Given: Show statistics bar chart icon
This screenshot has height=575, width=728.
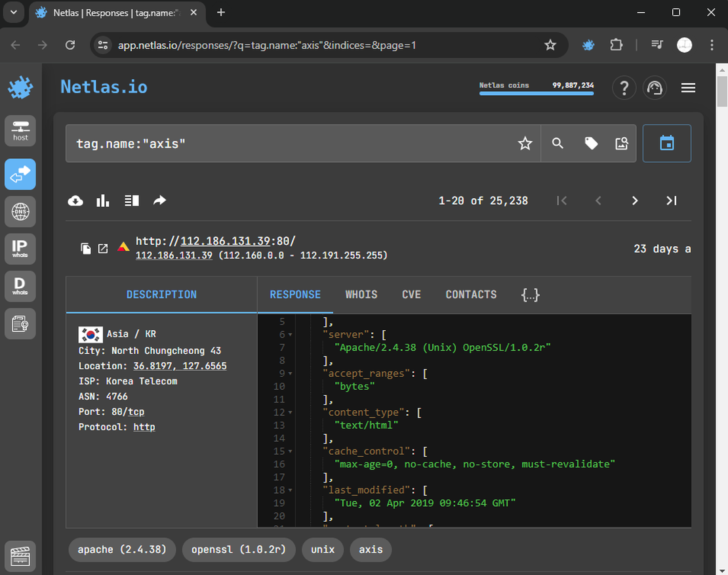Looking at the screenshot, I should coord(103,201).
